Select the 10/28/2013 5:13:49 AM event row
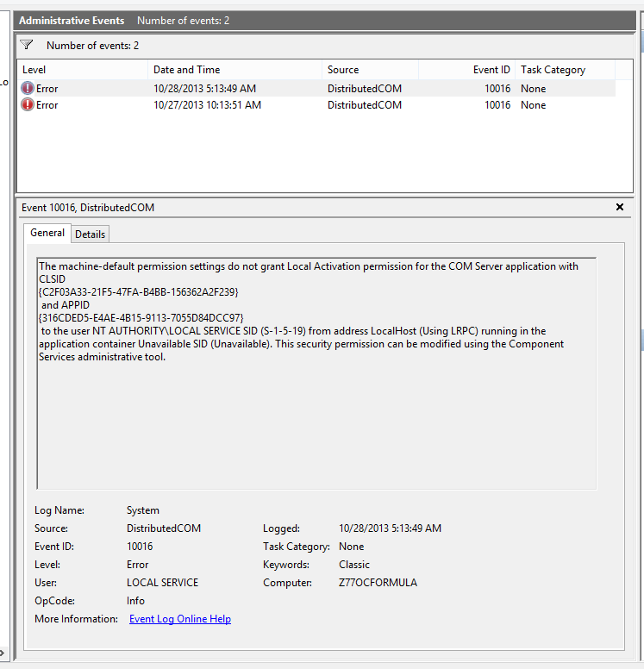 pos(316,88)
